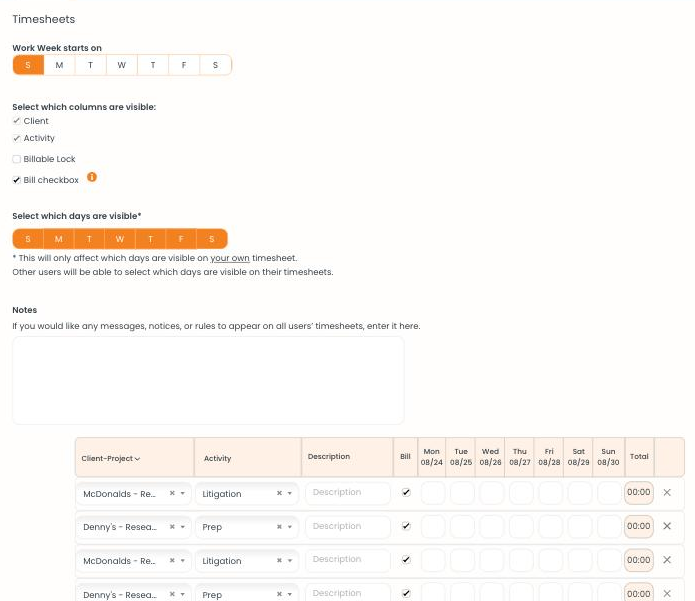
Task: Open client dropdown arrow in first McDonalds row
Action: pos(183,493)
